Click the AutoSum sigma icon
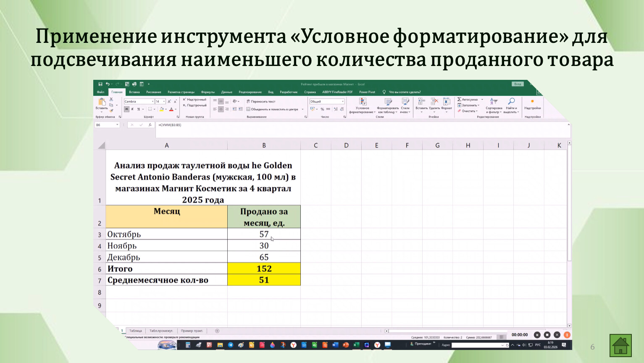The width and height of the screenshot is (644, 363). (460, 100)
